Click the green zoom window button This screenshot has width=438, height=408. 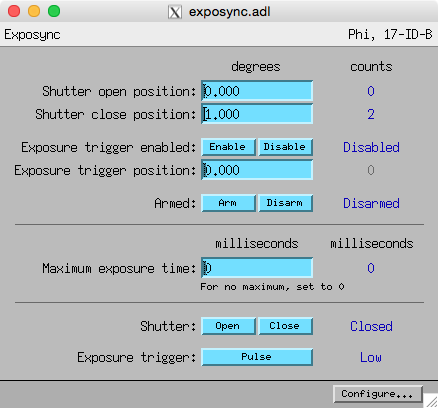coord(54,11)
